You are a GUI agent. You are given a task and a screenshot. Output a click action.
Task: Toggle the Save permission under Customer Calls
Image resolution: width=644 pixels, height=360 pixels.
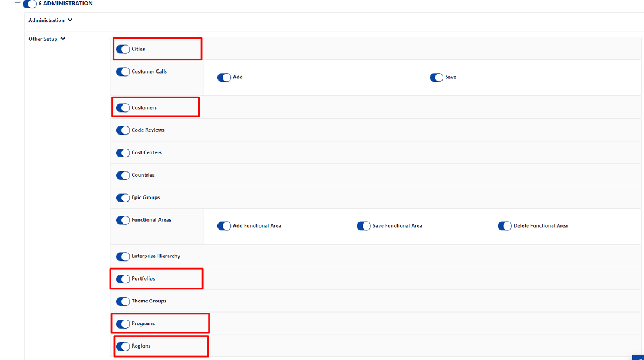click(x=436, y=77)
